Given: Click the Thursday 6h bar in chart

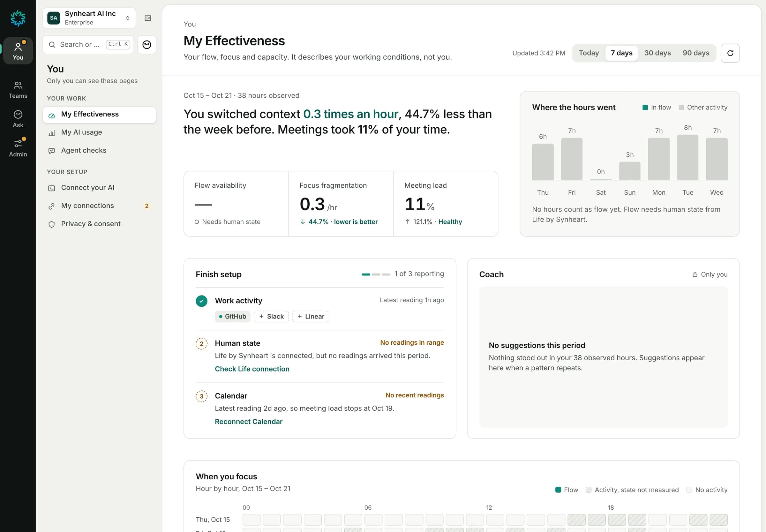Looking at the screenshot, I should click(542, 162).
